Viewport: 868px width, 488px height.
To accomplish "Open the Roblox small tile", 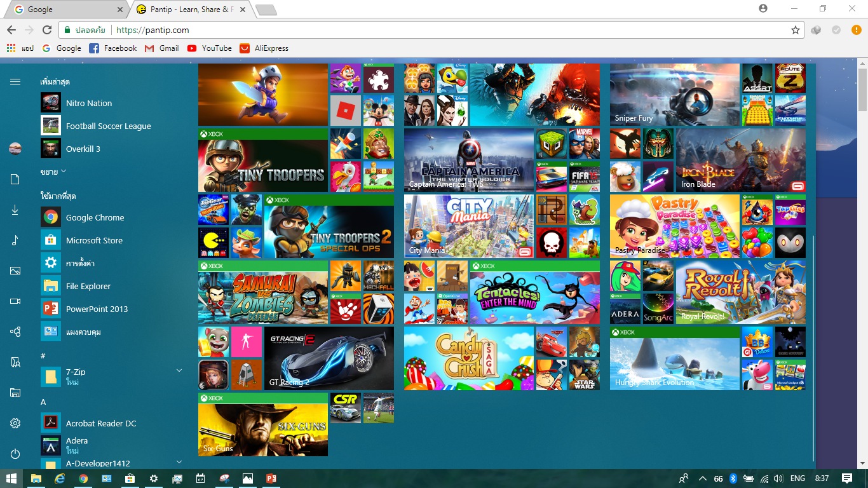I will click(346, 111).
